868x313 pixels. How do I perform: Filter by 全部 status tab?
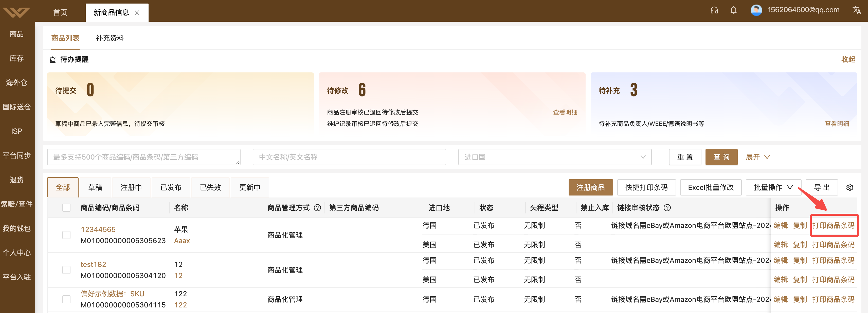click(x=63, y=187)
